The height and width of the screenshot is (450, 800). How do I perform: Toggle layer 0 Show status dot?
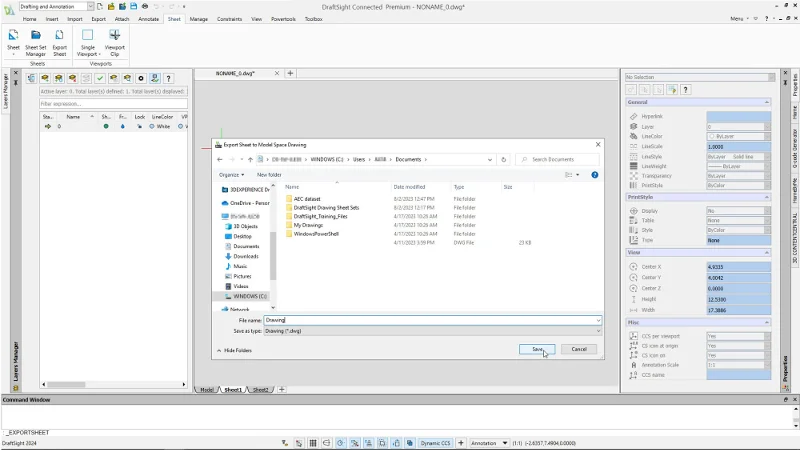point(106,127)
